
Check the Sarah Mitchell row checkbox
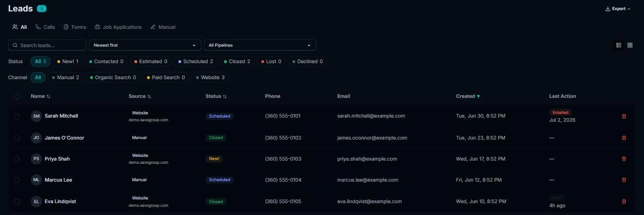pyautogui.click(x=17, y=117)
